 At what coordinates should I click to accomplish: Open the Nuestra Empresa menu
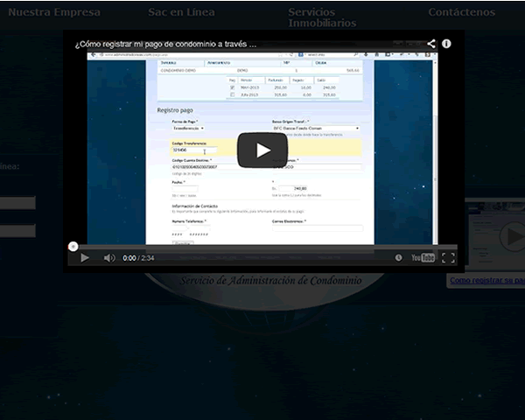point(54,12)
